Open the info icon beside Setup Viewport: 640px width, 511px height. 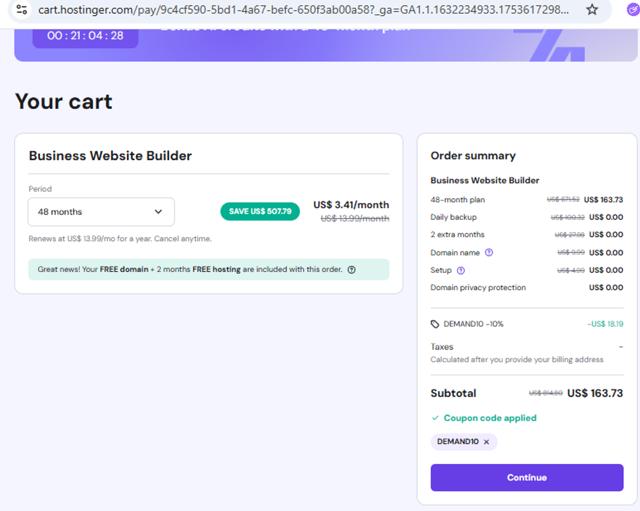[x=461, y=270]
